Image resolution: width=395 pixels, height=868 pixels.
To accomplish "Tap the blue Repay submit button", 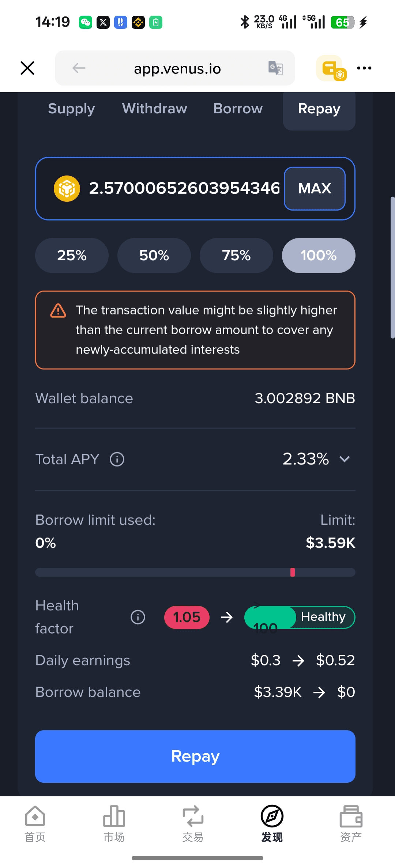I will pyautogui.click(x=195, y=756).
